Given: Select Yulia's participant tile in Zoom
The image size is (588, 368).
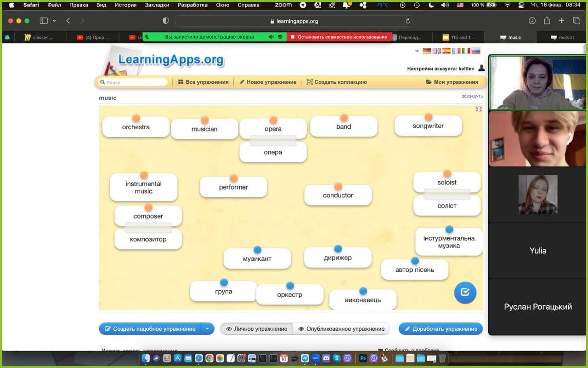Looking at the screenshot, I should point(537,251).
